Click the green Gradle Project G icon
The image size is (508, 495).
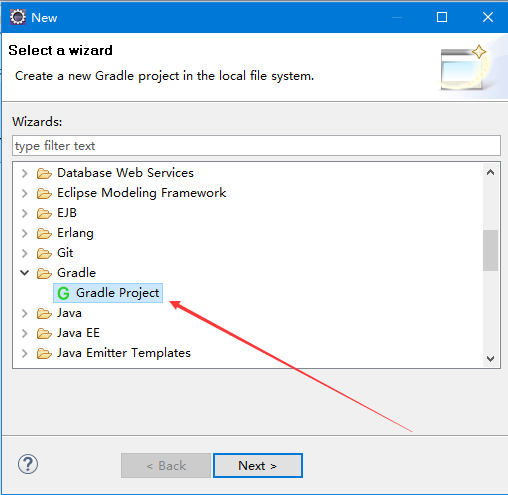pos(63,293)
